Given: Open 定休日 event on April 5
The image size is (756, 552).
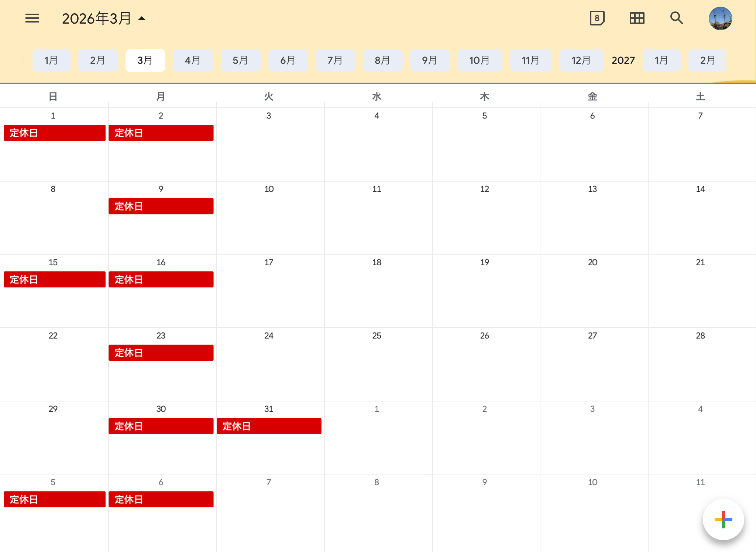Looking at the screenshot, I should [x=54, y=499].
